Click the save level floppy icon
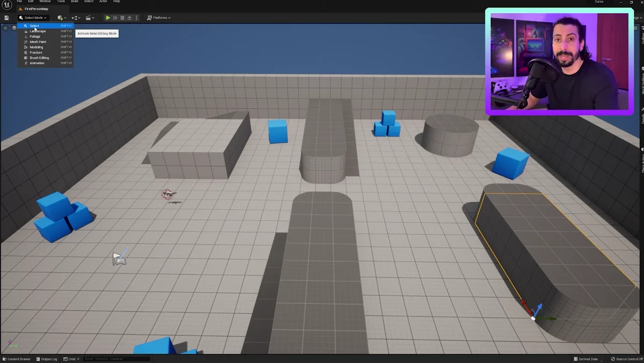This screenshot has height=363, width=644. pos(6,18)
